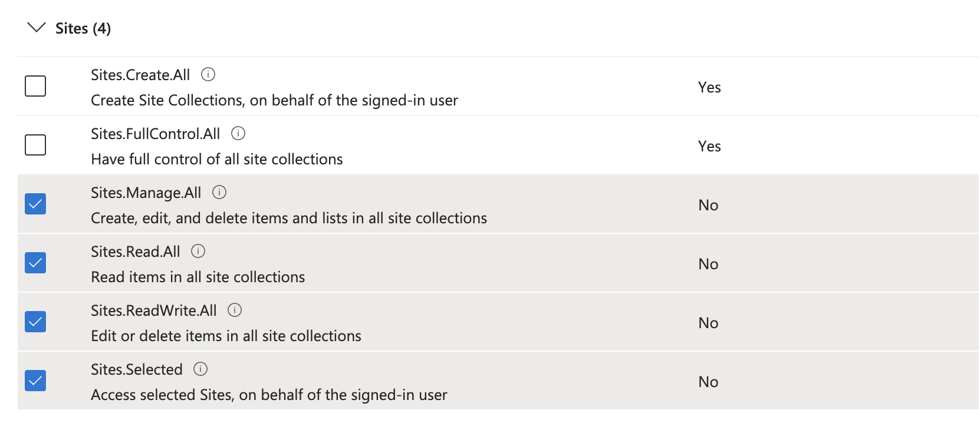Open the info tooltip for Sites.ReadWrite.All
This screenshot has height=423, width=980.
(x=235, y=310)
